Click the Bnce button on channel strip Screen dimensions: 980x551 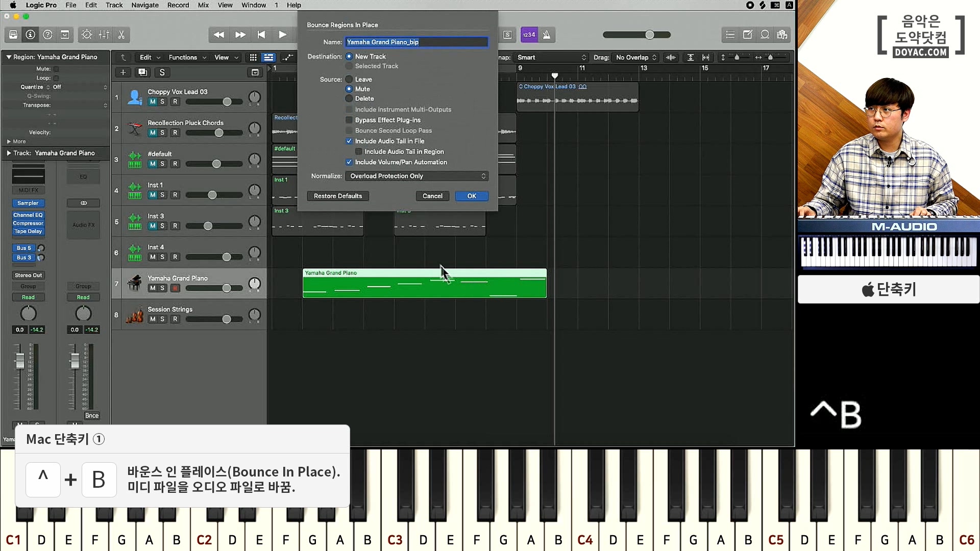click(x=92, y=416)
